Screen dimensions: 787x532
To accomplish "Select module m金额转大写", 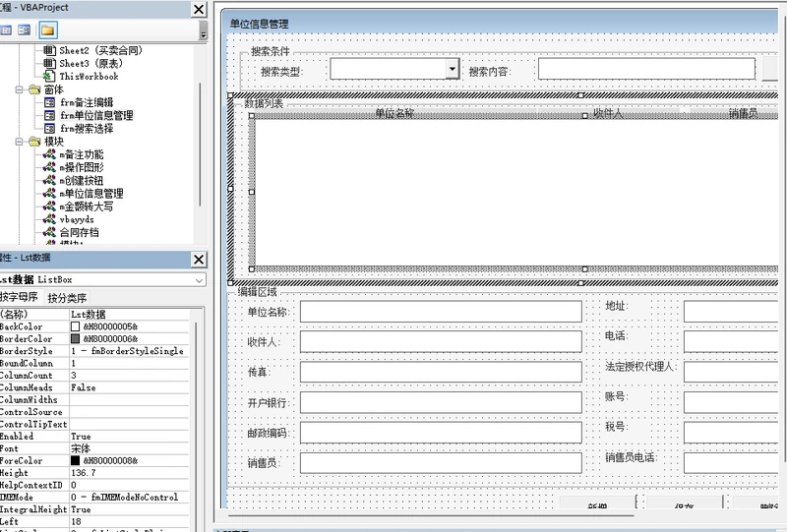I will (x=87, y=207).
